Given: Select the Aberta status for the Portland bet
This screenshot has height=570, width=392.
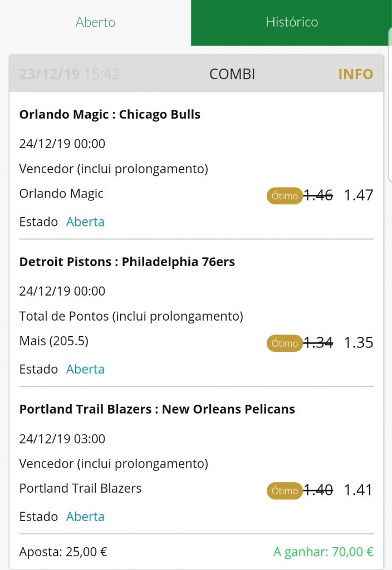Looking at the screenshot, I should click(85, 517).
